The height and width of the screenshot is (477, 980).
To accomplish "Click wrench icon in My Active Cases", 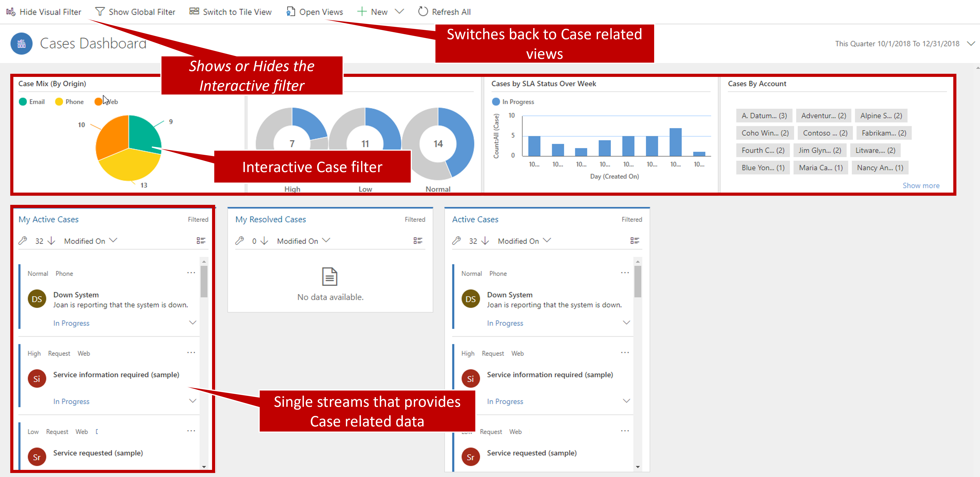I will pyautogui.click(x=23, y=241).
